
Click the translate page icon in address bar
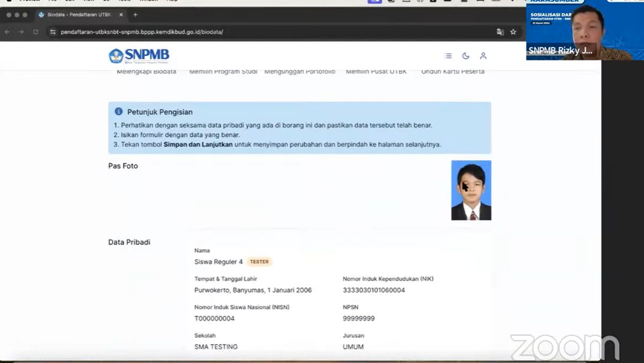tap(500, 32)
